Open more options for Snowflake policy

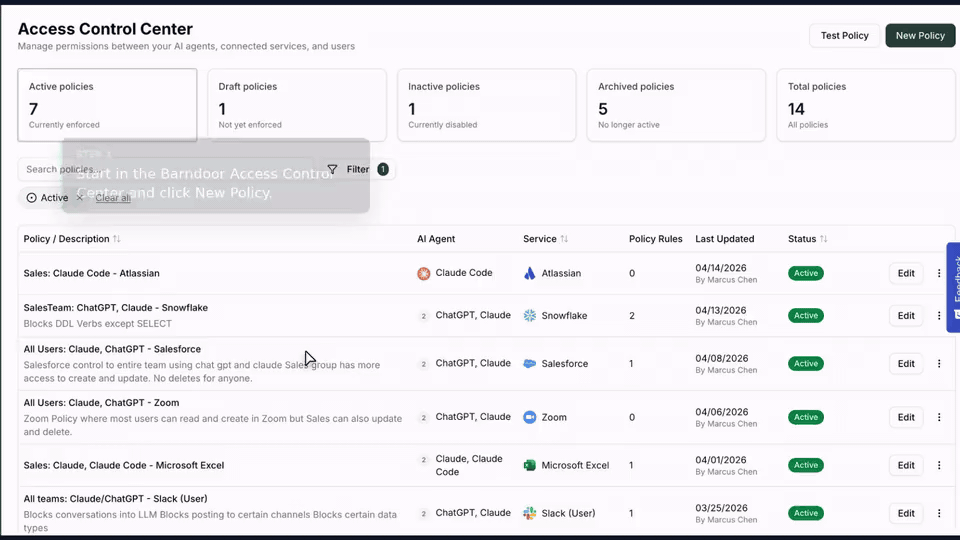click(939, 315)
